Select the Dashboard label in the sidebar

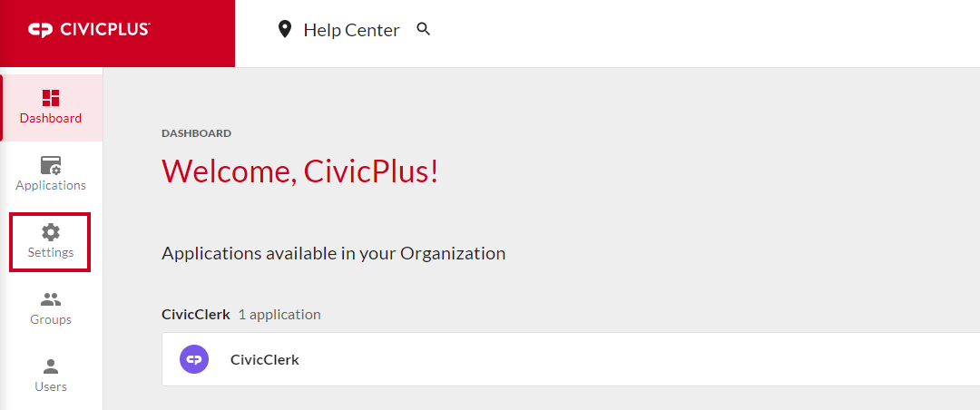[51, 118]
